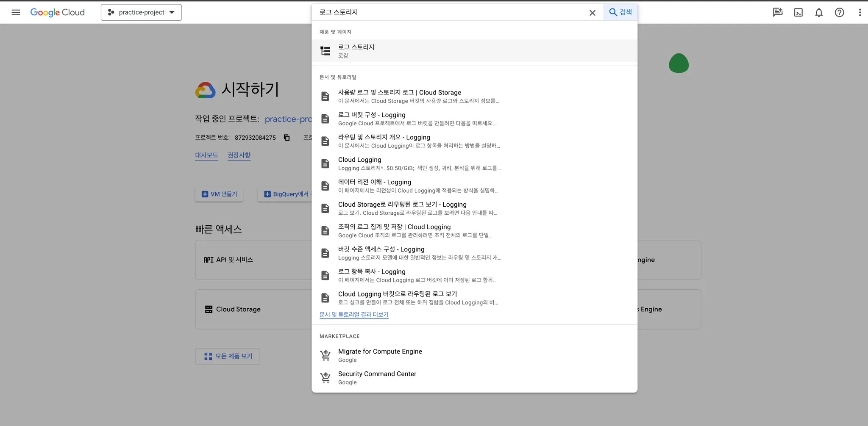Open 버킷 수준 액세스 구성 result

[474, 253]
